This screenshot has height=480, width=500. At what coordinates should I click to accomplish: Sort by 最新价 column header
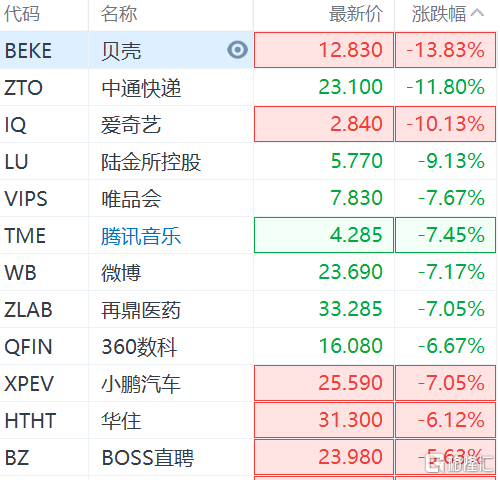pos(356,14)
